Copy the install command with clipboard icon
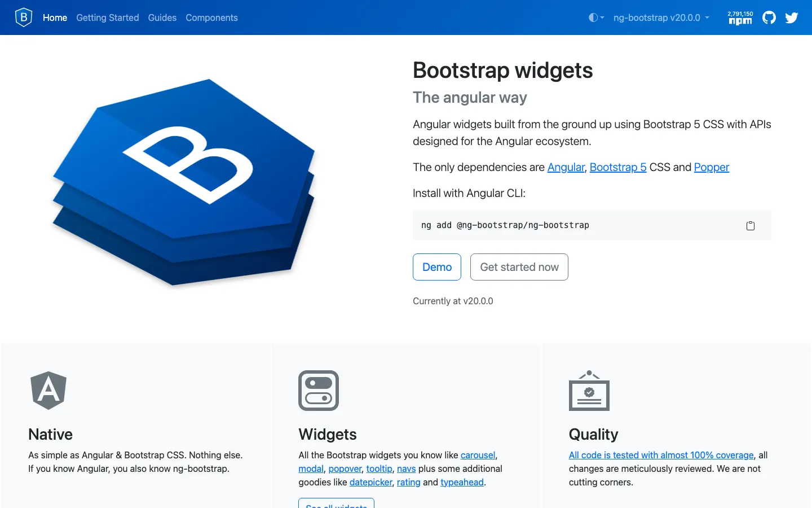Screen dimensions: 812x508 (x=751, y=226)
